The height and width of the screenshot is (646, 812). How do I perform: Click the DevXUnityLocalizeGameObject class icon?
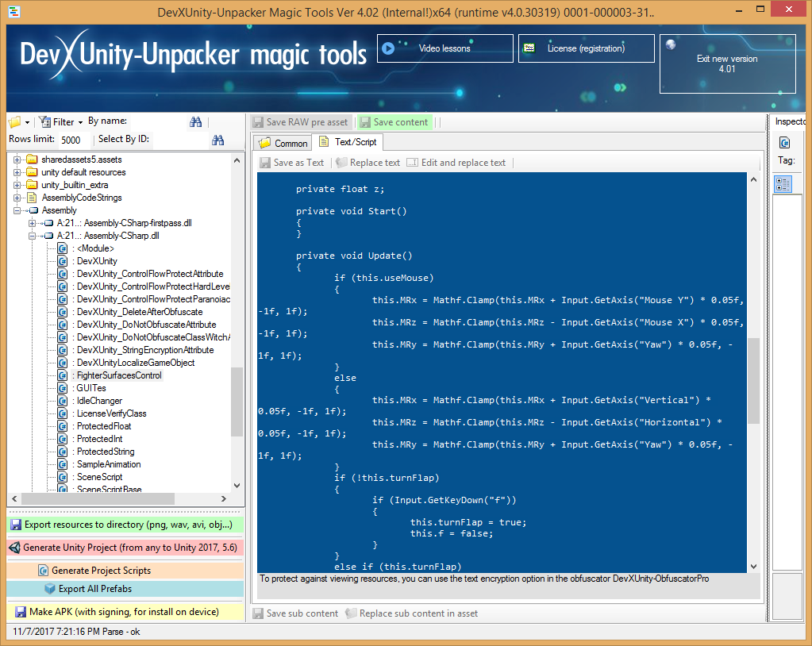(62, 363)
